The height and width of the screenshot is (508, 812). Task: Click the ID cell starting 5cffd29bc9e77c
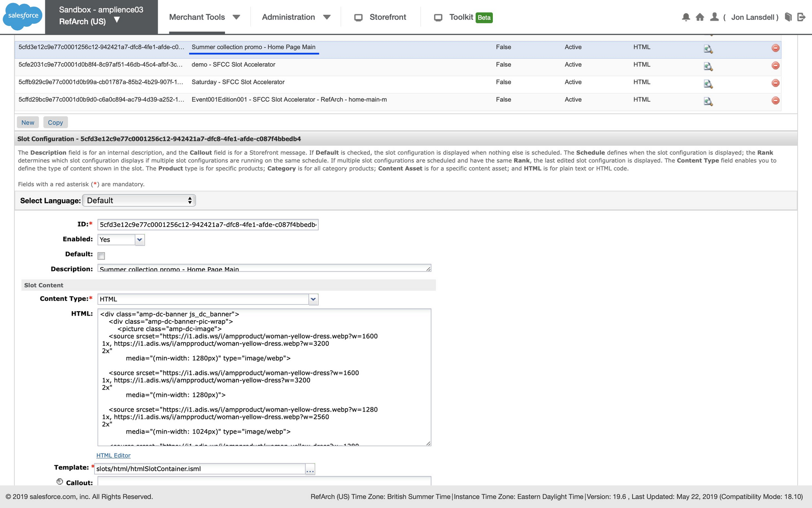tap(101, 99)
